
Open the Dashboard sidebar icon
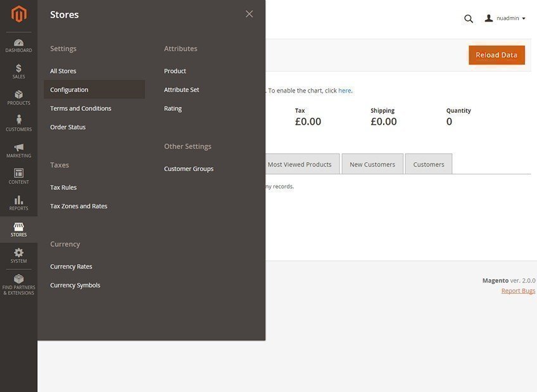(18, 46)
